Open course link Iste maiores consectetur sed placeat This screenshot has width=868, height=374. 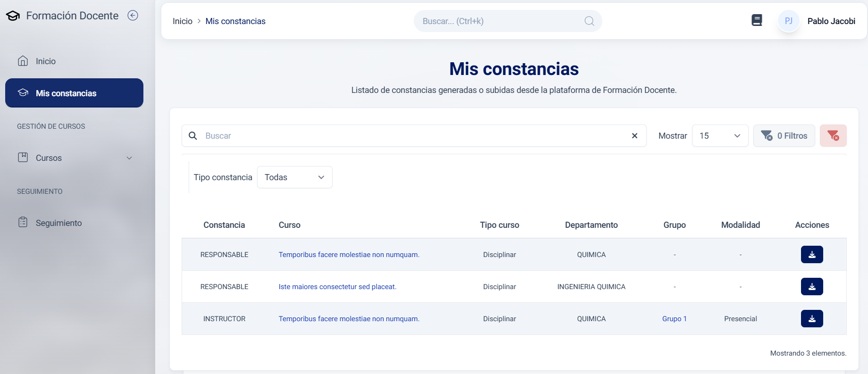(337, 287)
